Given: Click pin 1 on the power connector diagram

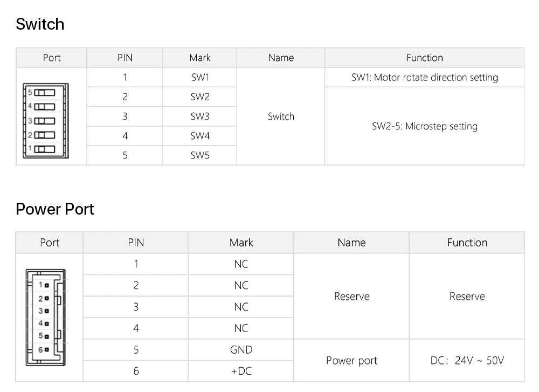Looking at the screenshot, I should pos(47,284).
